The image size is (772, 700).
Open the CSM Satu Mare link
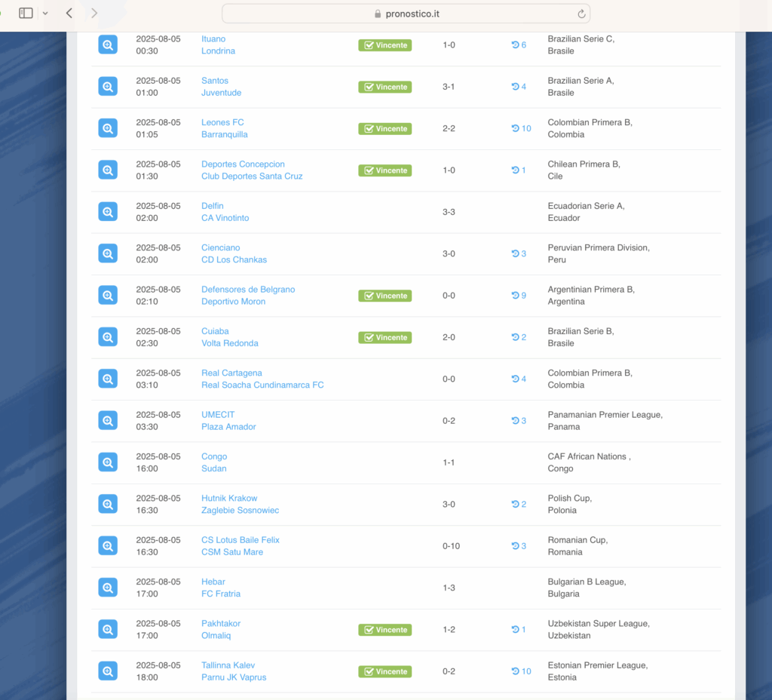pos(232,552)
